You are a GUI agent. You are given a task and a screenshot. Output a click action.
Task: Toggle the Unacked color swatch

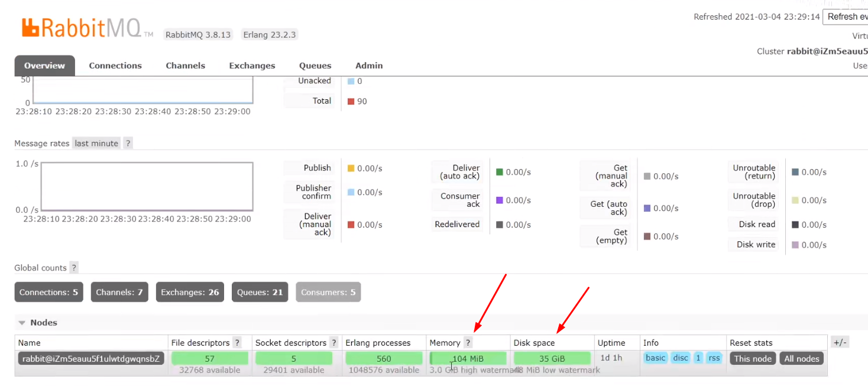pyautogui.click(x=351, y=81)
